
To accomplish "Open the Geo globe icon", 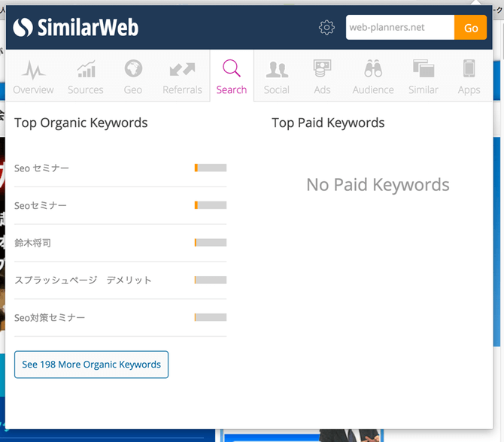I will point(133,69).
